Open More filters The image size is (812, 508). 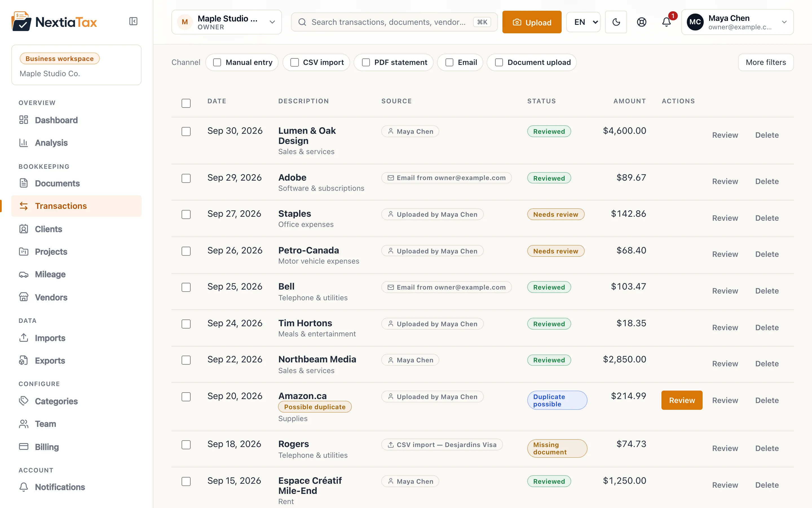[766, 62]
